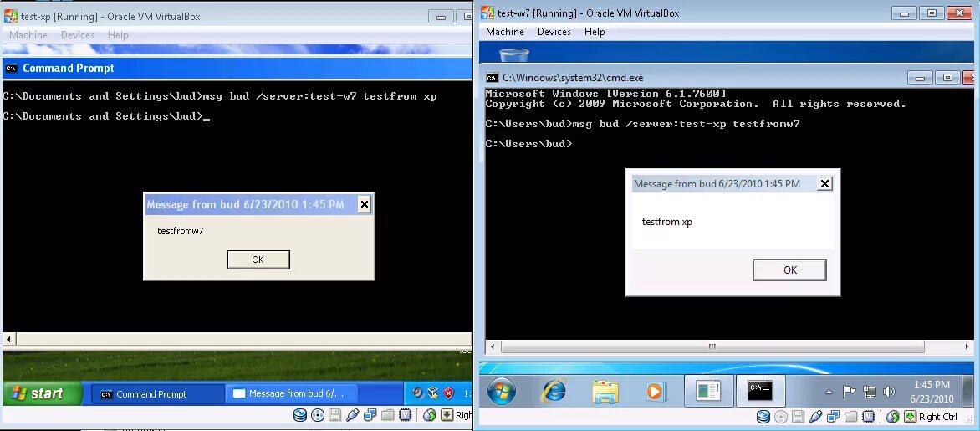980x431 pixels.
Task: Click 'Right Ctrl' host key text in test-w7
Action: 938,417
